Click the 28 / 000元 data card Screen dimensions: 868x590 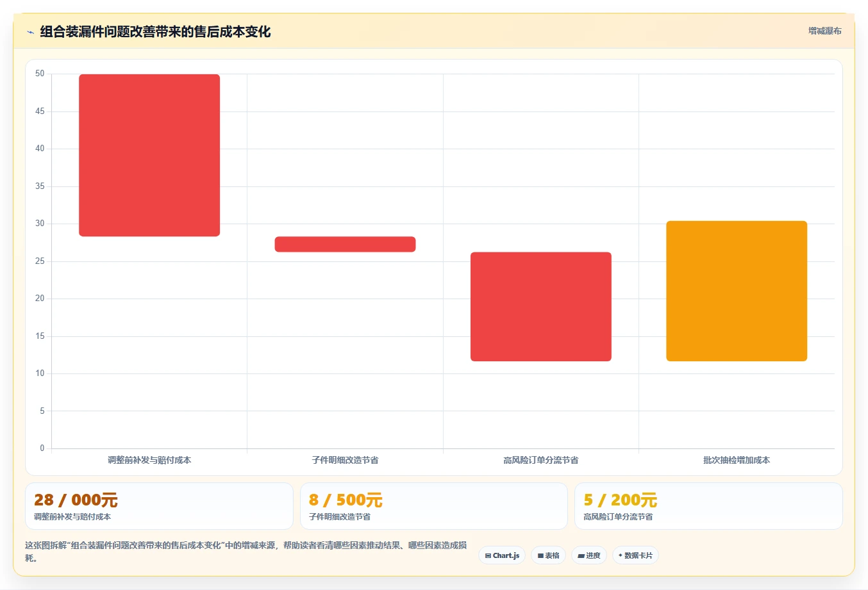coord(159,506)
